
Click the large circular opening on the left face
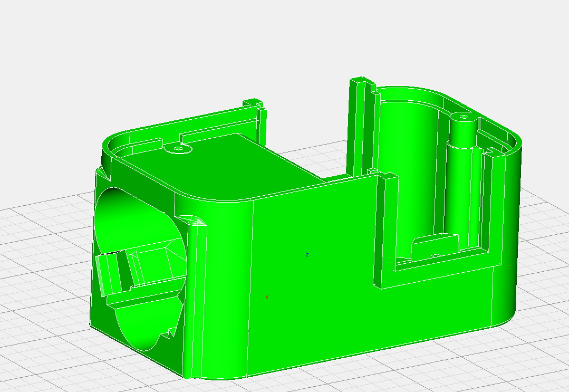[140, 269]
